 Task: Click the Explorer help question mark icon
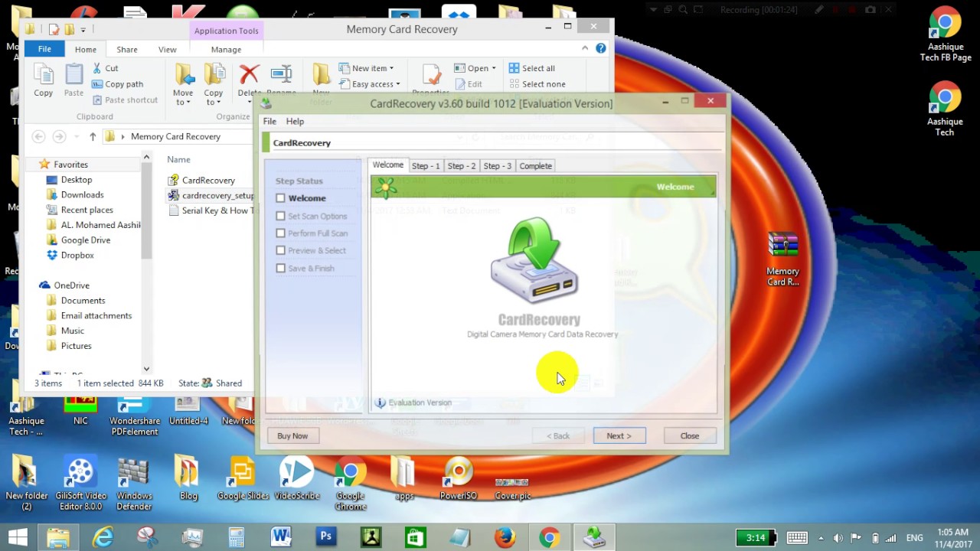pyautogui.click(x=601, y=48)
